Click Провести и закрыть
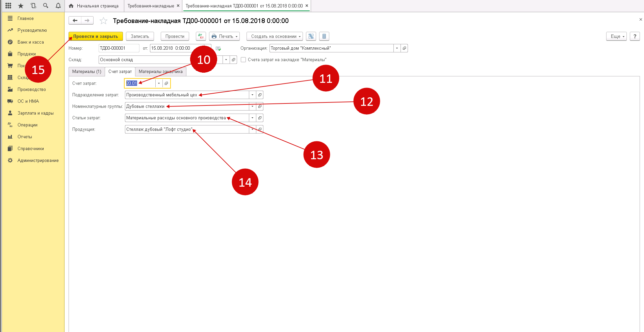This screenshot has width=644, height=332. tap(96, 36)
